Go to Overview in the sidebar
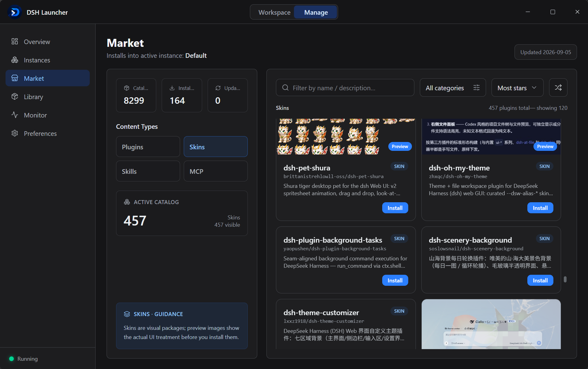Image resolution: width=588 pixels, height=369 pixels. click(47, 41)
